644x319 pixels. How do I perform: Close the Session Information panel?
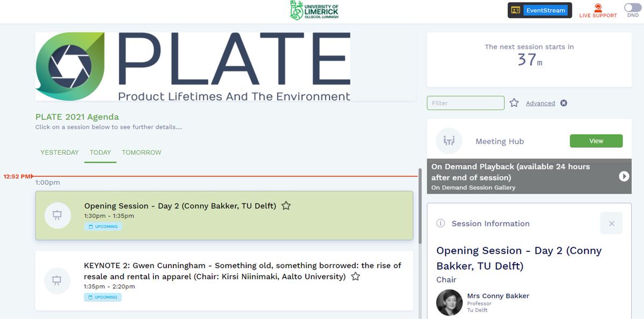(x=611, y=223)
